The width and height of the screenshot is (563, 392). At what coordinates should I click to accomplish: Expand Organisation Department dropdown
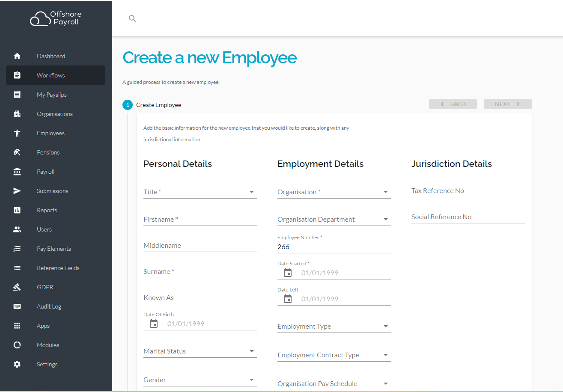tap(334, 219)
